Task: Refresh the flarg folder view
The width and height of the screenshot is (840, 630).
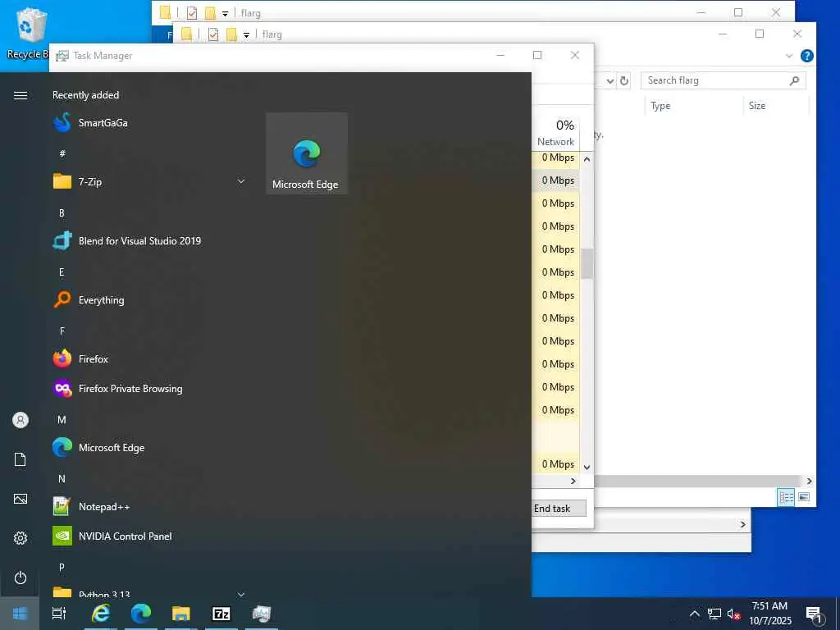Action: point(624,80)
